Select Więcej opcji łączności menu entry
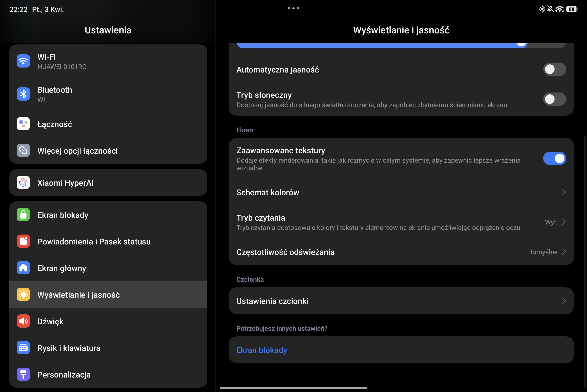 (x=77, y=151)
